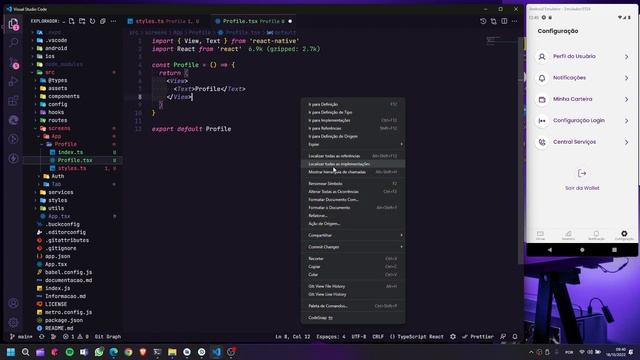Click Sair da Wallet in the emulator
Viewport: 640px width, 360px height.
point(582,180)
